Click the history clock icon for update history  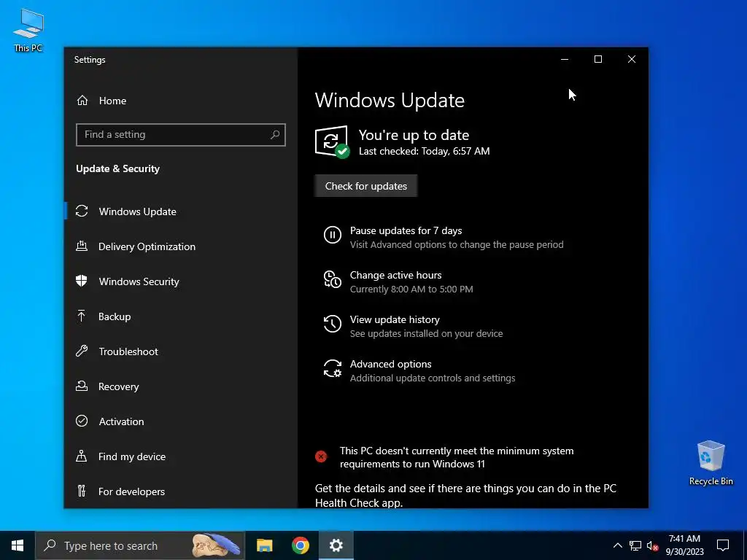click(333, 324)
